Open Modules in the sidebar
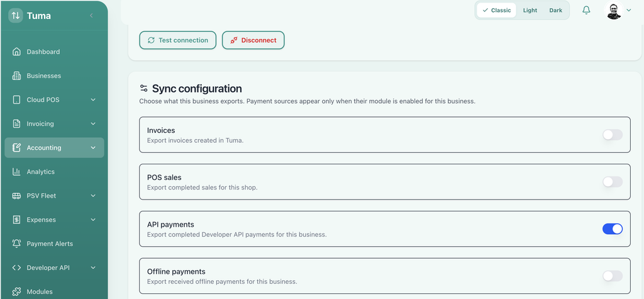This screenshot has height=299, width=644. click(x=54, y=291)
